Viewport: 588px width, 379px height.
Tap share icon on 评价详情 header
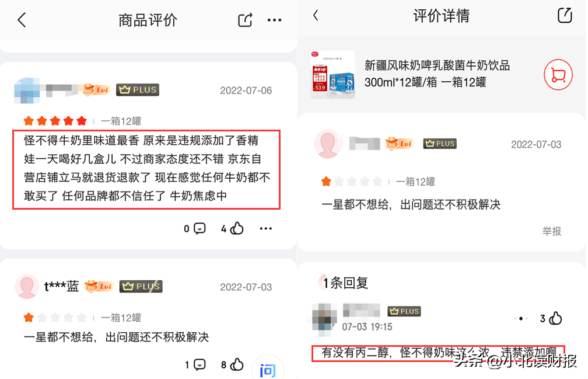pyautogui.click(x=565, y=15)
